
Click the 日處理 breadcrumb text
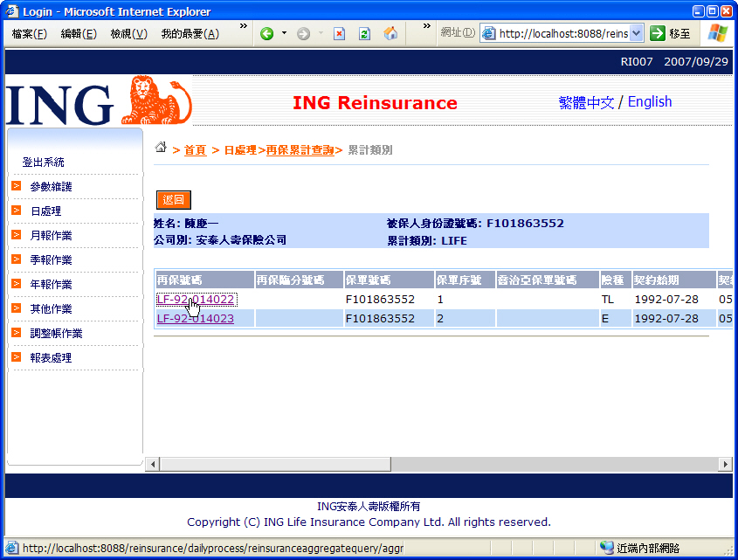coord(240,150)
